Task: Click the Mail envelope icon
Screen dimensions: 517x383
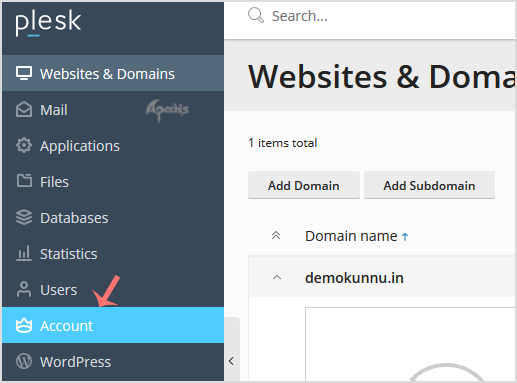Action: tap(24, 109)
